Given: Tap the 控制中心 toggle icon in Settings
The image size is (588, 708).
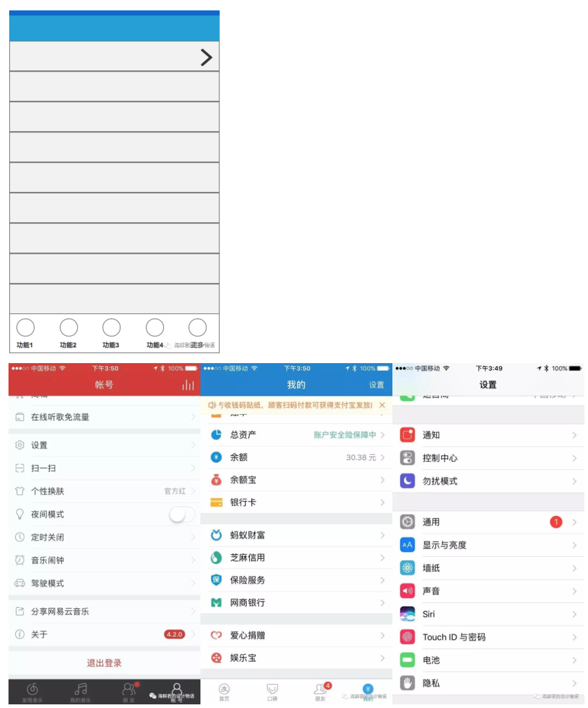Looking at the screenshot, I should coord(408,458).
